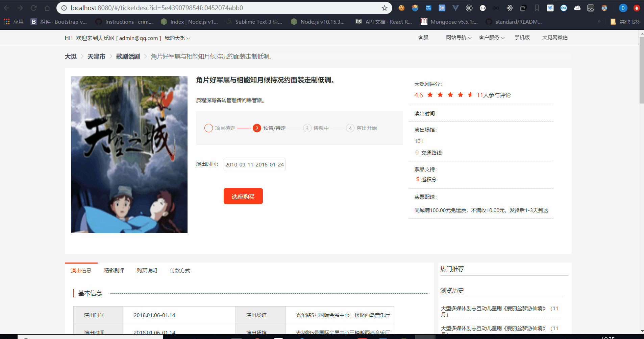The image size is (644, 339).
Task: Open the Bootstrap 组件 bookmark
Action: point(59,22)
